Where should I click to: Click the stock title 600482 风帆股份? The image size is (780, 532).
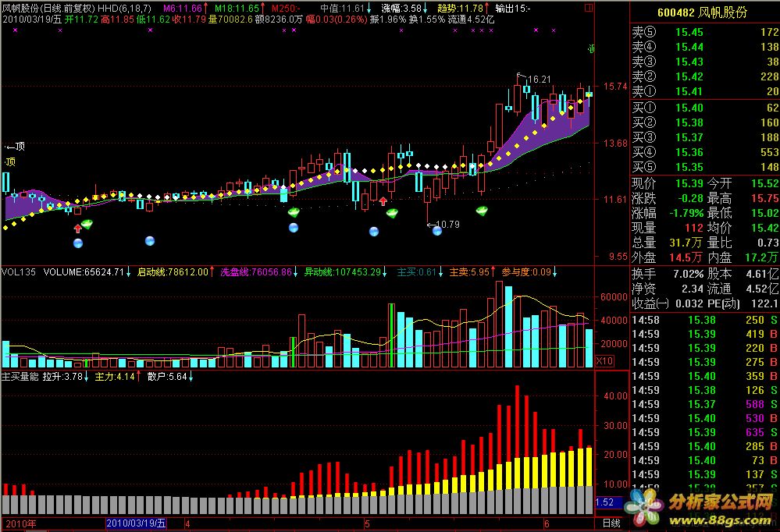coord(703,12)
